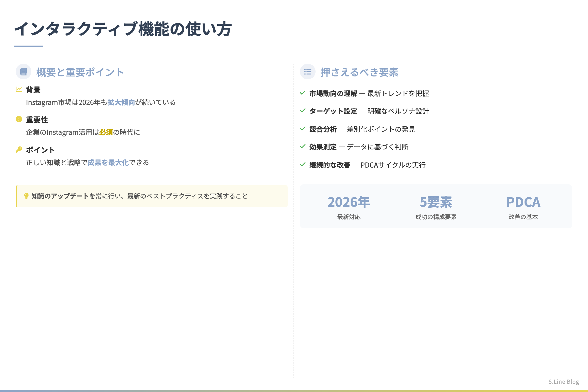Click the label 最新対応
The height and width of the screenshot is (392, 588).
(x=349, y=217)
